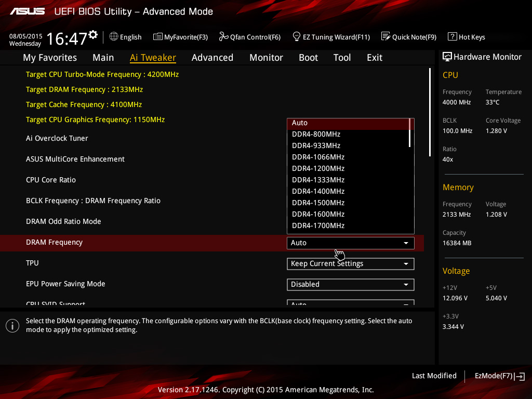This screenshot has width=532, height=399.
Task: Click the settings gear icon beside the clock
Action: (93, 35)
